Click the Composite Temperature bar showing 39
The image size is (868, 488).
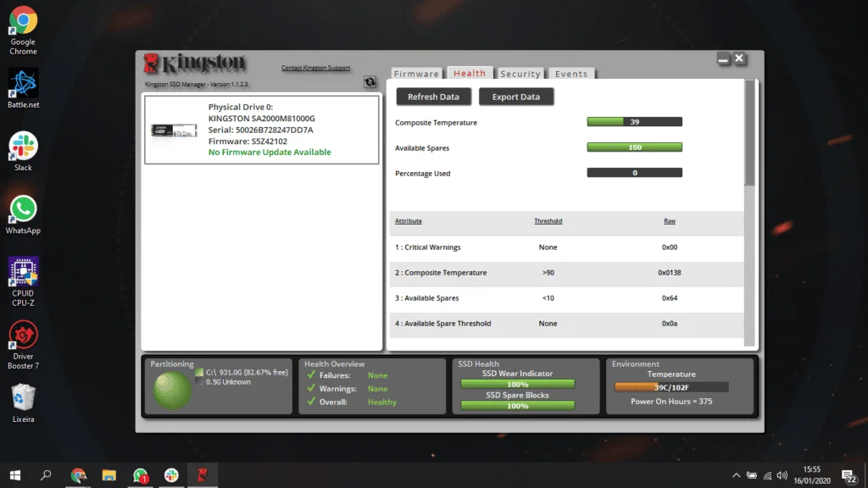click(634, 122)
